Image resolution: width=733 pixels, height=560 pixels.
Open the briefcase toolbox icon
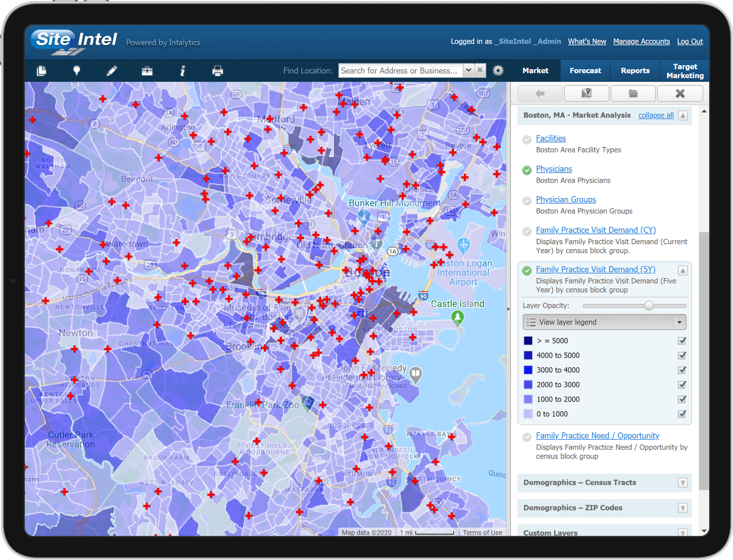[147, 71]
